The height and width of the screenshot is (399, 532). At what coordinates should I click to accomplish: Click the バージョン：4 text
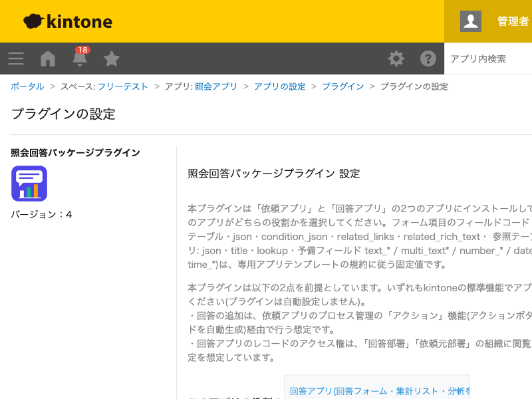41,214
